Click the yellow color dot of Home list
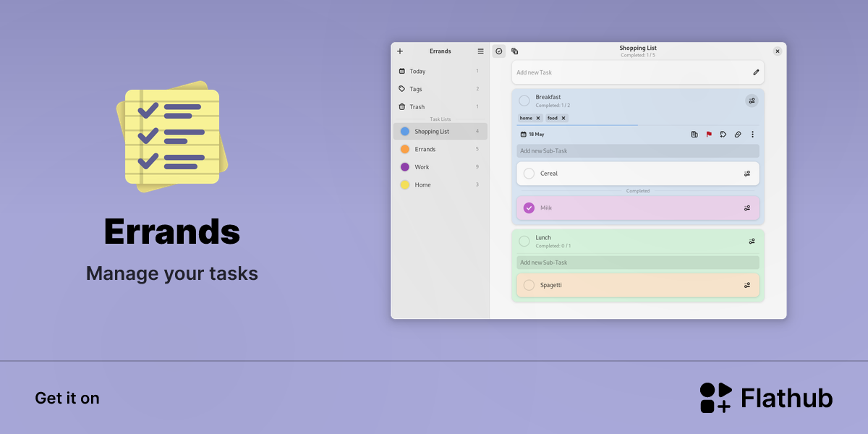 (405, 184)
